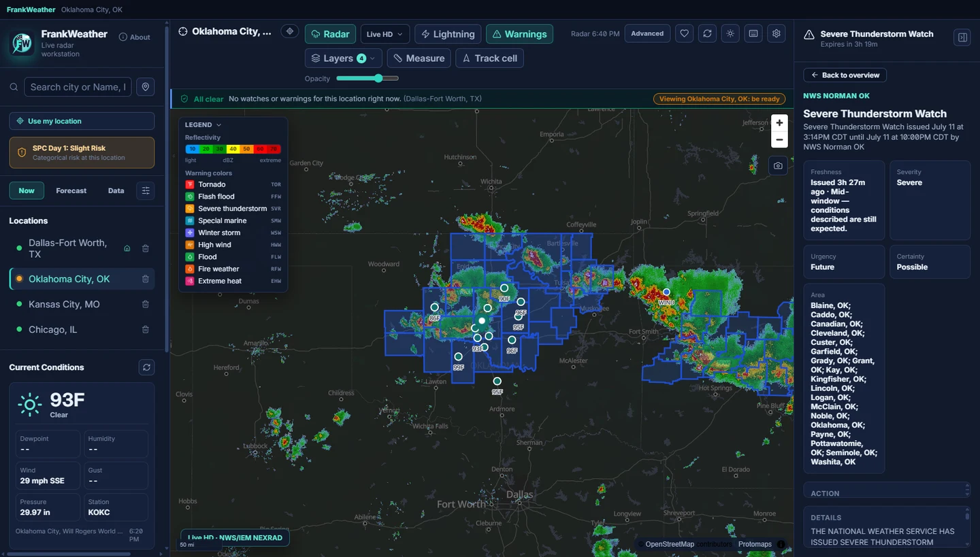Click the Flood legend icon

[190, 257]
